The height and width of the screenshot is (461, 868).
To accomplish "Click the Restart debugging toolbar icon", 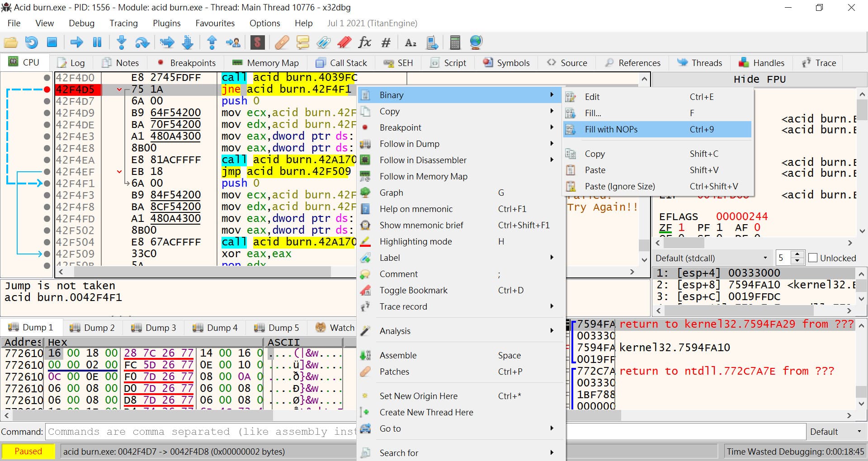I will 31,42.
